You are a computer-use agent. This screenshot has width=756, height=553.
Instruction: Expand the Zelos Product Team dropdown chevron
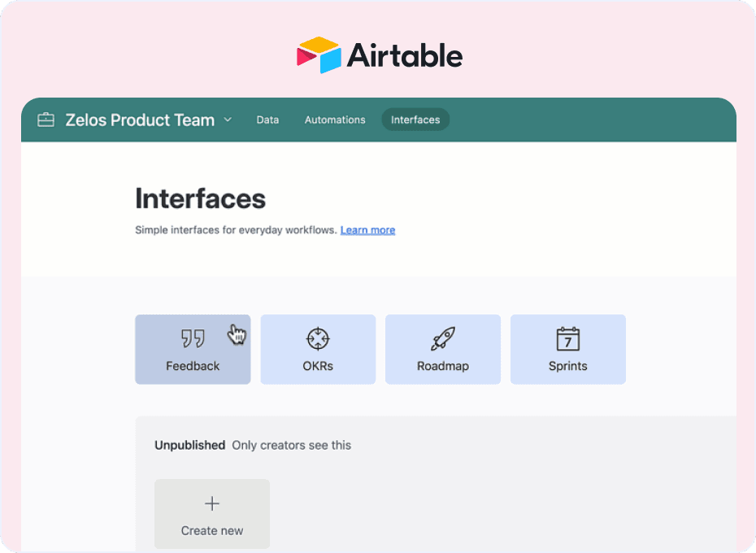(228, 120)
